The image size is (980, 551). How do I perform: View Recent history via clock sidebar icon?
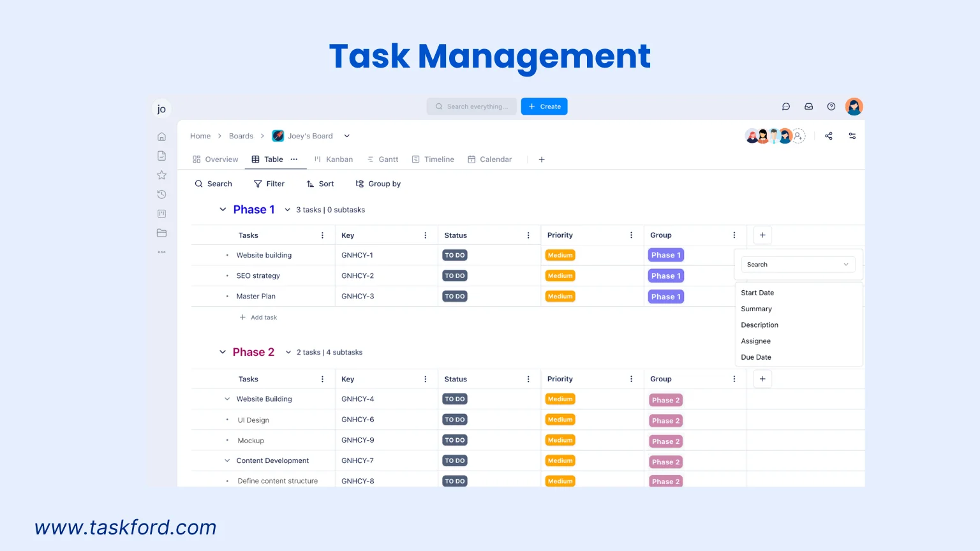tap(161, 194)
